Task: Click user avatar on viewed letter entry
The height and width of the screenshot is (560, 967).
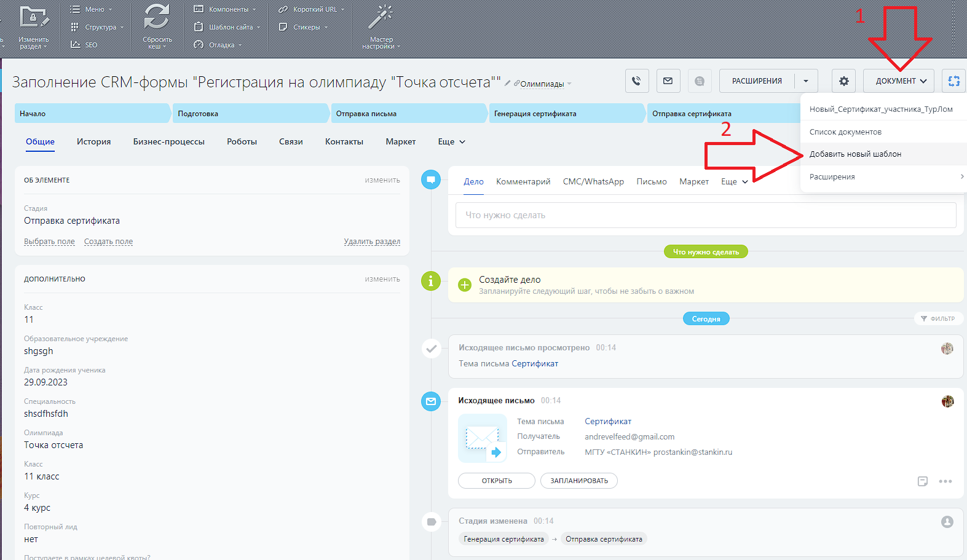Action: (947, 349)
